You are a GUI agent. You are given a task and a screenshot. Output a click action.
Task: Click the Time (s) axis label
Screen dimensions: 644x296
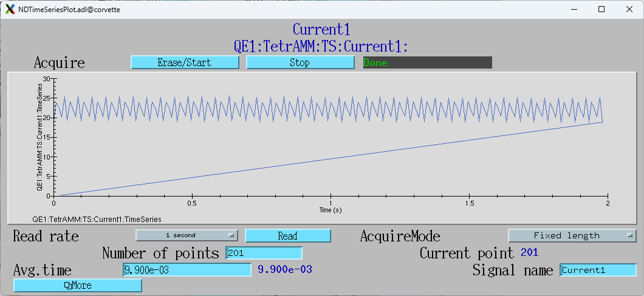coord(331,210)
